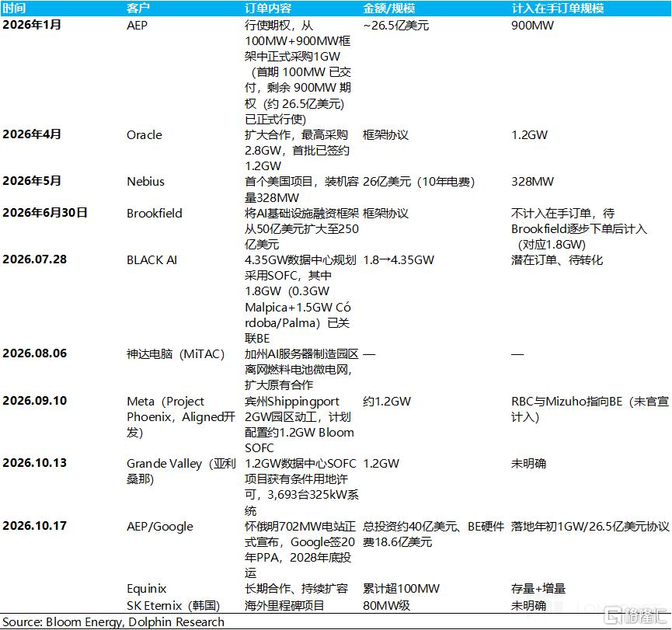The width and height of the screenshot is (672, 630).
Task: Click the 累计超100MW amount cell
Action: 401,588
